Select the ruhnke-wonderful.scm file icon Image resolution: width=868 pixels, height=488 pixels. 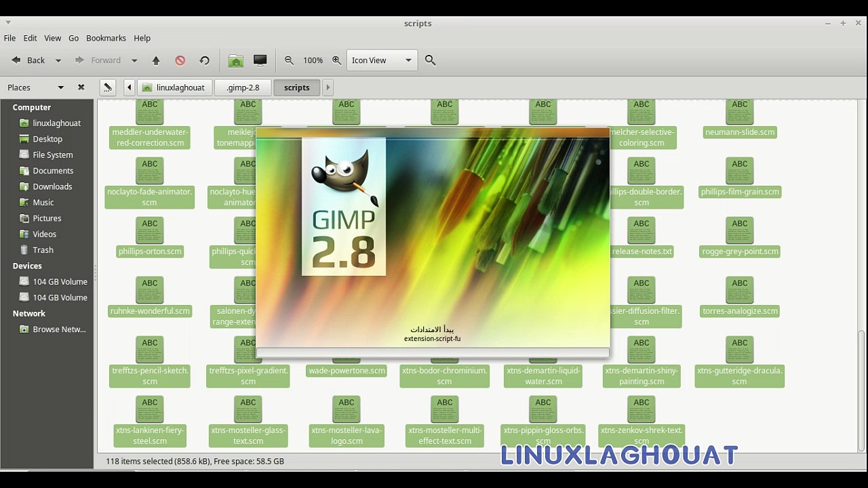pyautogui.click(x=150, y=290)
